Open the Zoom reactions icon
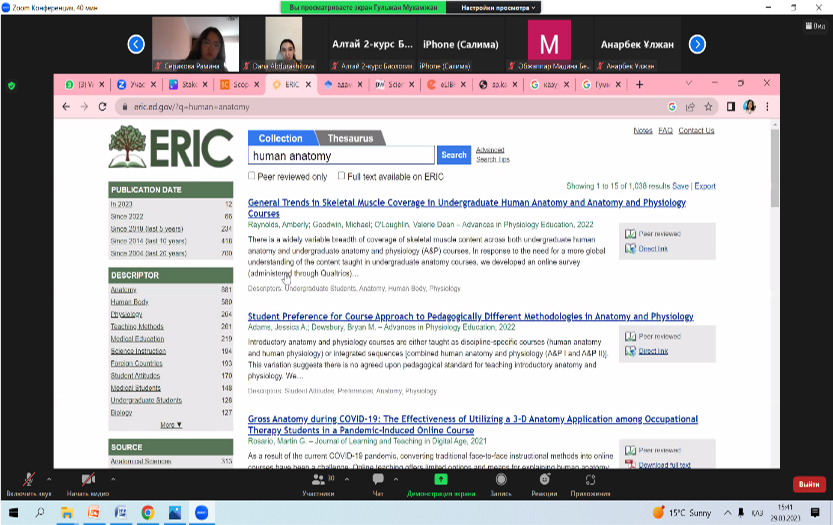Viewport: 833px width, 525px height. [x=545, y=480]
